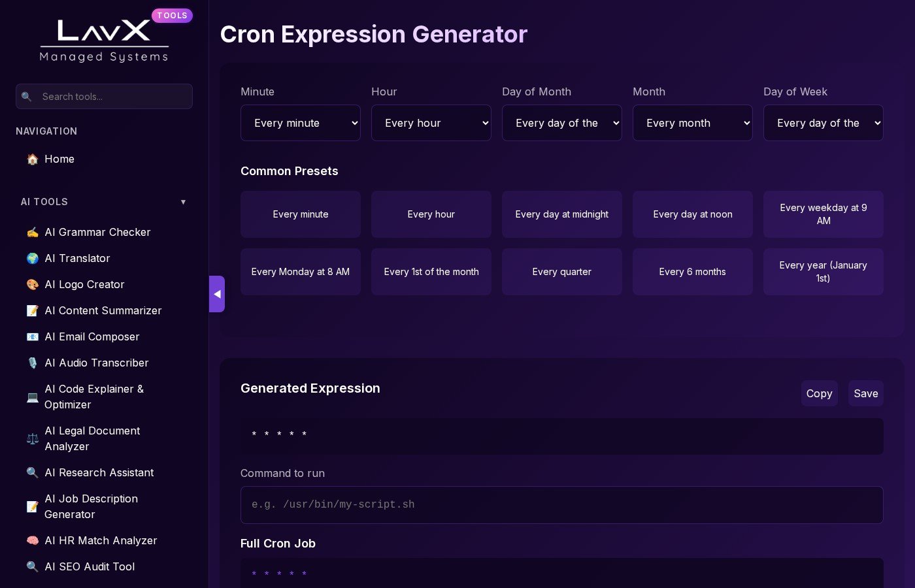Click the envelope icon for AI Email Composer
915x588 pixels.
(32, 337)
